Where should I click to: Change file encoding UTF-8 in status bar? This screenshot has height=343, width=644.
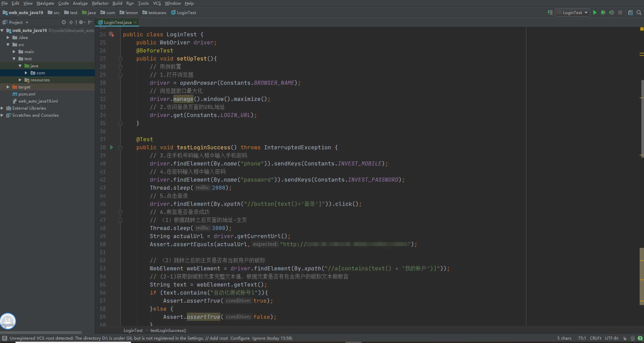click(611, 338)
